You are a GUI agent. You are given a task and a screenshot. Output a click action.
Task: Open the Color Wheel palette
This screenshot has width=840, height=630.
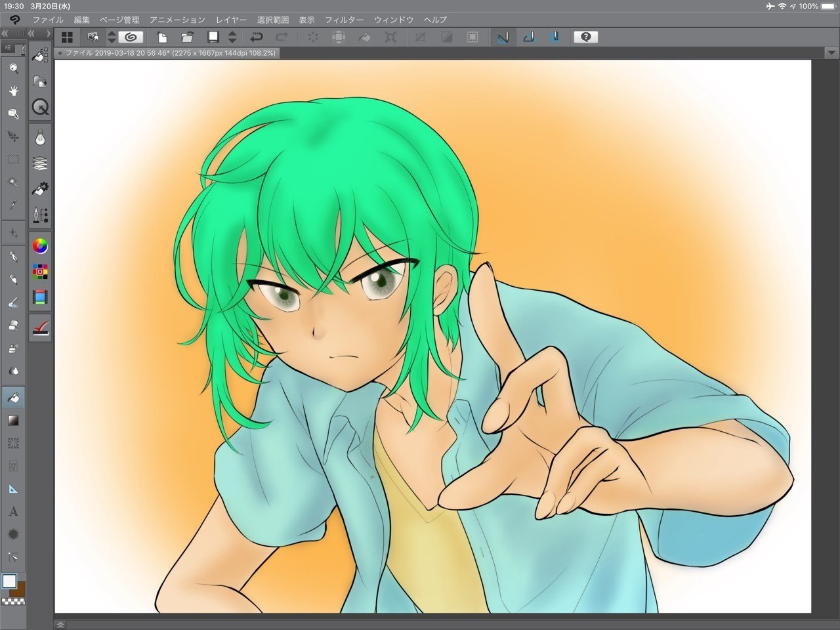40,246
